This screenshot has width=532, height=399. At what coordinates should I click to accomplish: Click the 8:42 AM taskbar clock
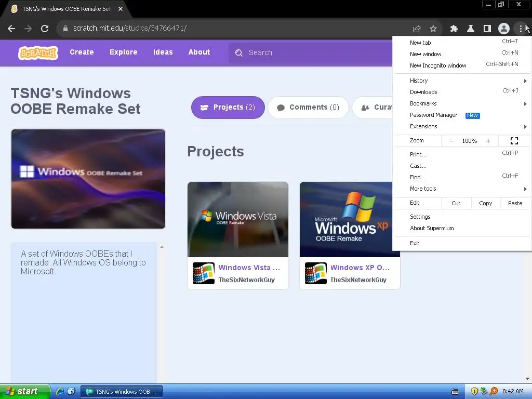[x=513, y=392]
